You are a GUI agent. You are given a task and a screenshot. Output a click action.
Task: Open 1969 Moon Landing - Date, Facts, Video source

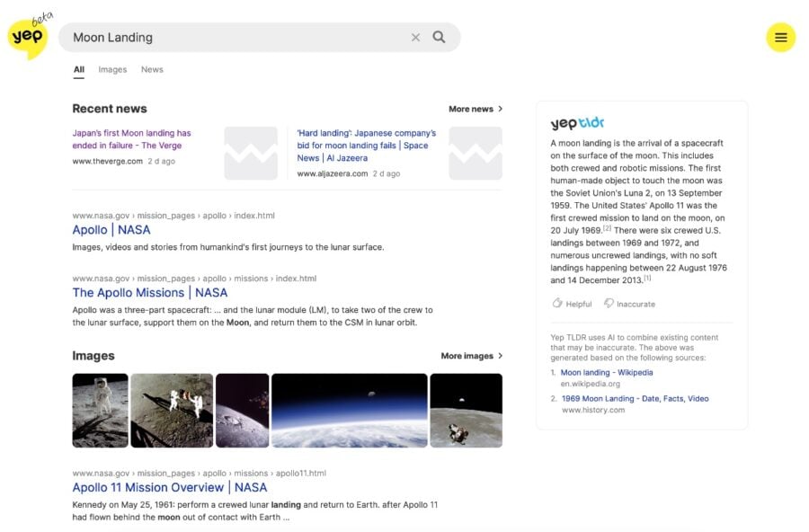[636, 399]
